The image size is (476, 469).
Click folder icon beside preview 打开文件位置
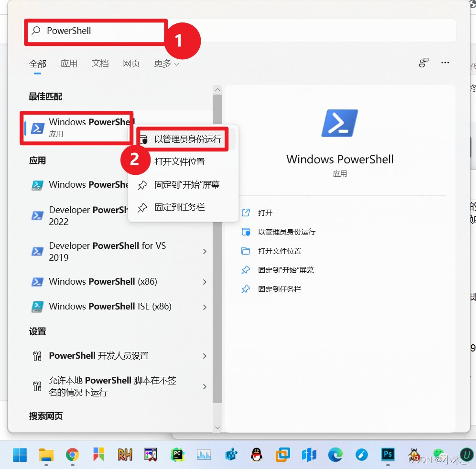[x=246, y=251]
